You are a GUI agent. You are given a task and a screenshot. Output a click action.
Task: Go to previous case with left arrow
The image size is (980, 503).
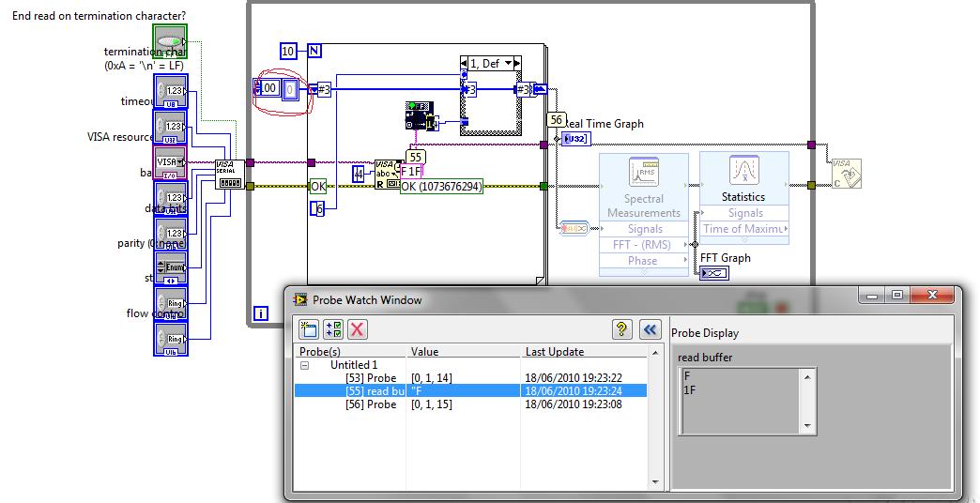[x=465, y=63]
